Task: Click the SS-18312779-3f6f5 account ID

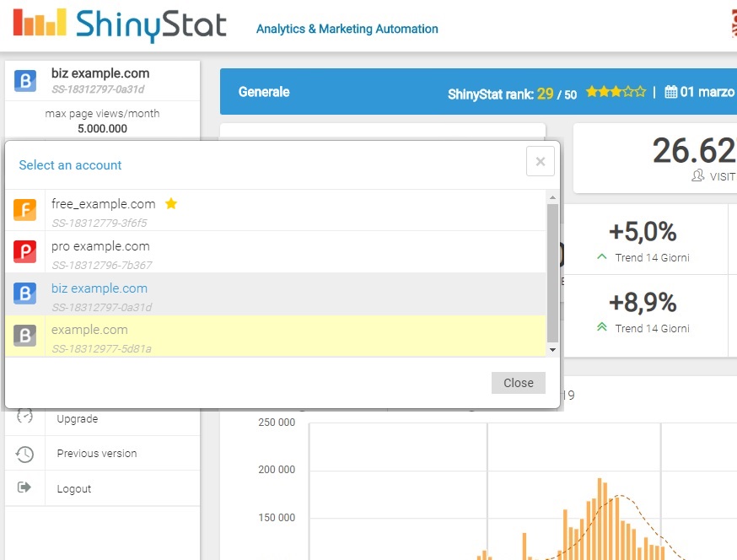Action: [x=100, y=223]
